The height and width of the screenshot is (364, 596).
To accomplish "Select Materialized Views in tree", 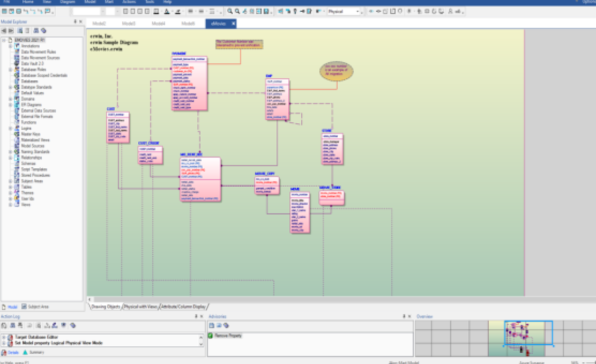I will (35, 140).
